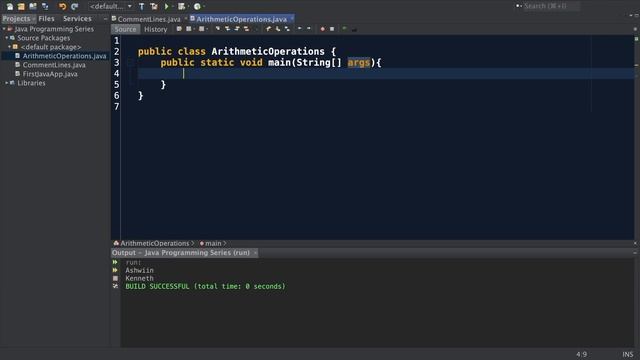
Task: Click the New File icon in the main toolbar
Action: coord(10,6)
